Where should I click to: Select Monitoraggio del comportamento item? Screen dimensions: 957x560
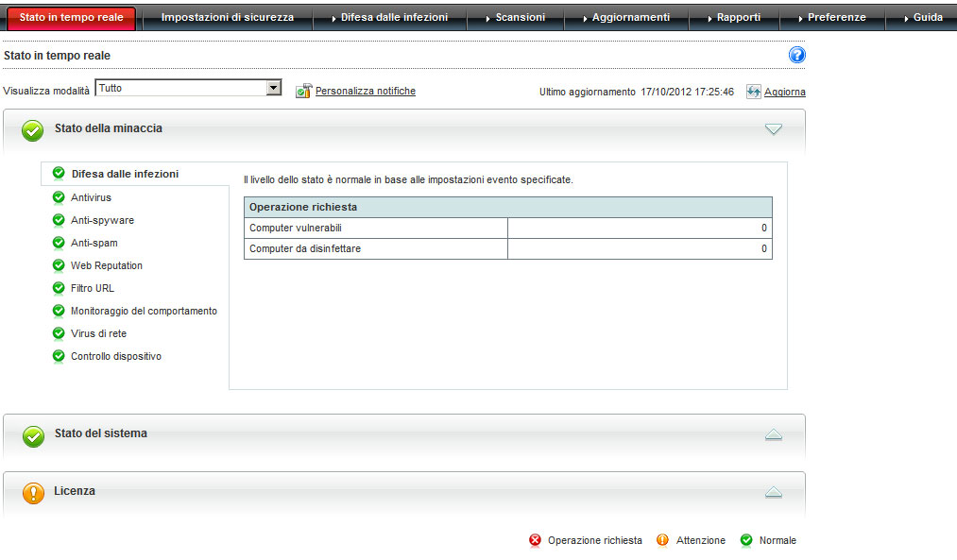(x=144, y=311)
